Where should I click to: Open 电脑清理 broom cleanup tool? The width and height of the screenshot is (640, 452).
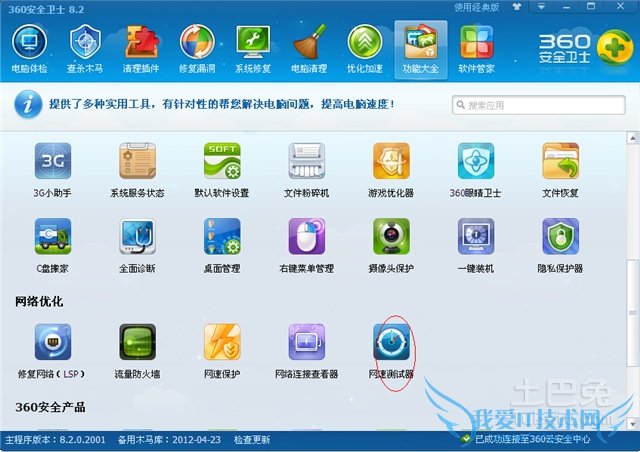coord(309,49)
